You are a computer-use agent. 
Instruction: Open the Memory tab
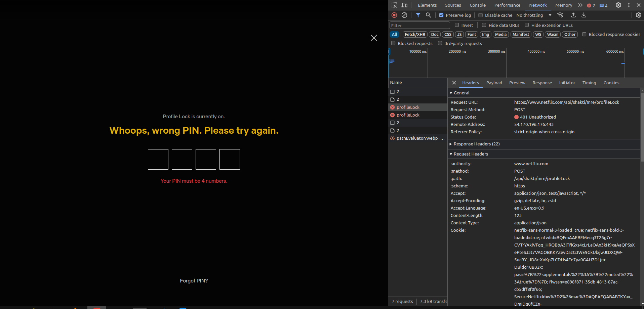[564, 5]
